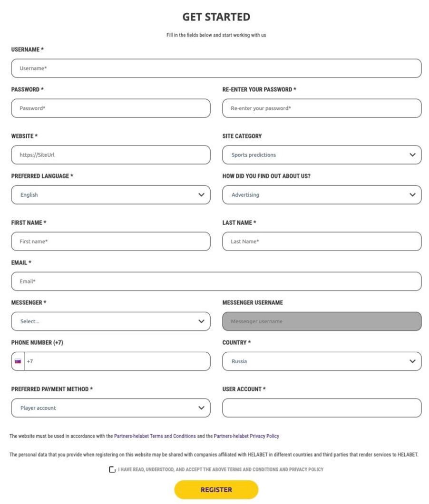Open the Site Category dropdown showing Sports predictions
The image size is (429, 504).
322,155
